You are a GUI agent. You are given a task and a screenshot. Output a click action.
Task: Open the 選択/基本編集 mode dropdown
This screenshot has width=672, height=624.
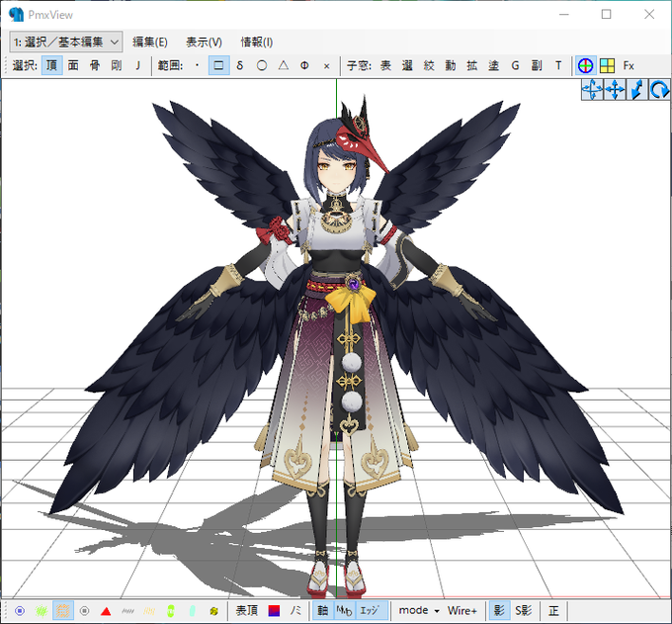[66, 42]
